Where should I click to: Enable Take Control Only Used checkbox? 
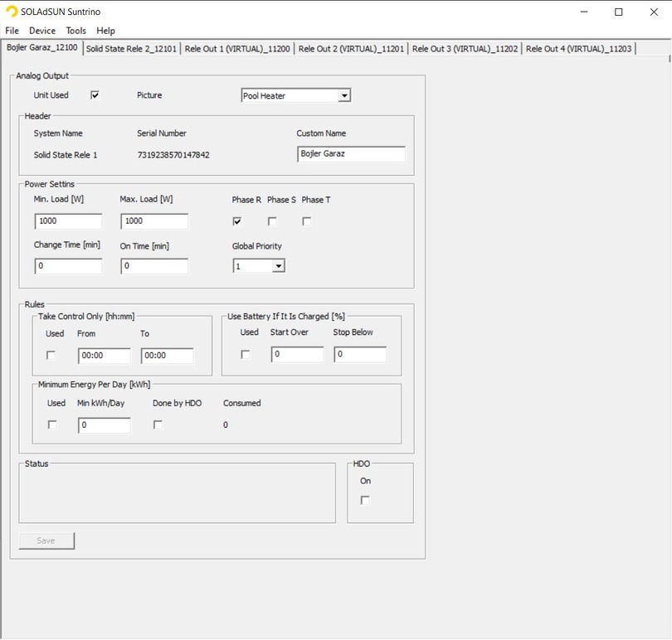coord(51,356)
